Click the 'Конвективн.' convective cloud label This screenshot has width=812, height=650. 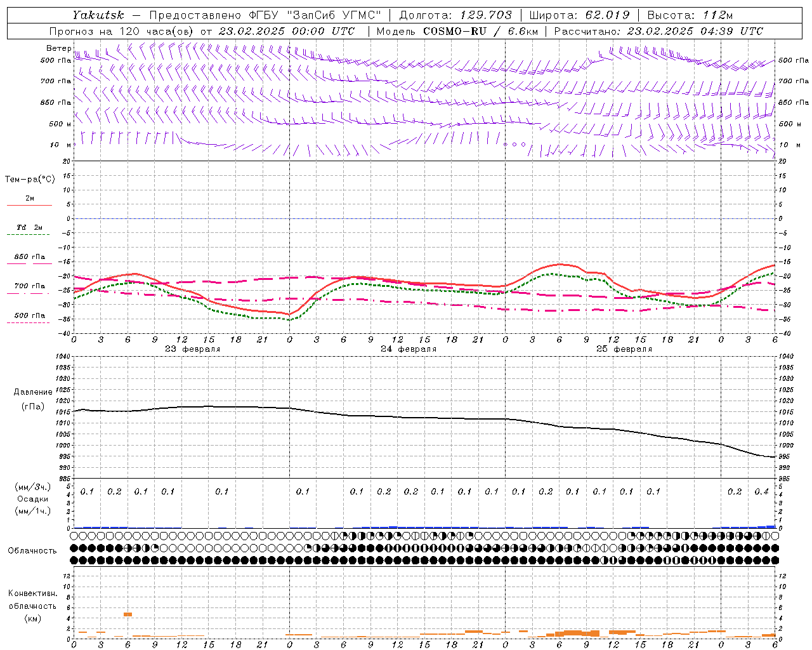click(32, 594)
